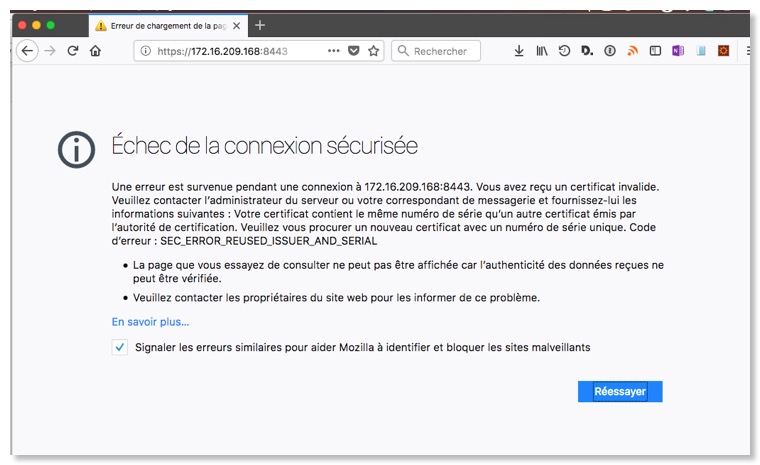760x465 pixels.
Task: Click the forward navigation arrow
Action: [50, 51]
